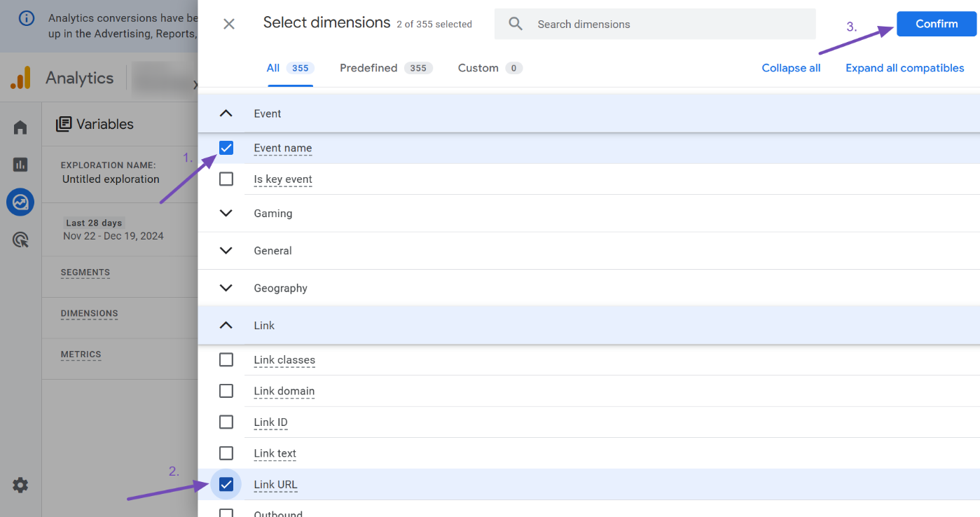Click the Analytics product name text
This screenshot has width=980, height=517.
coord(79,78)
